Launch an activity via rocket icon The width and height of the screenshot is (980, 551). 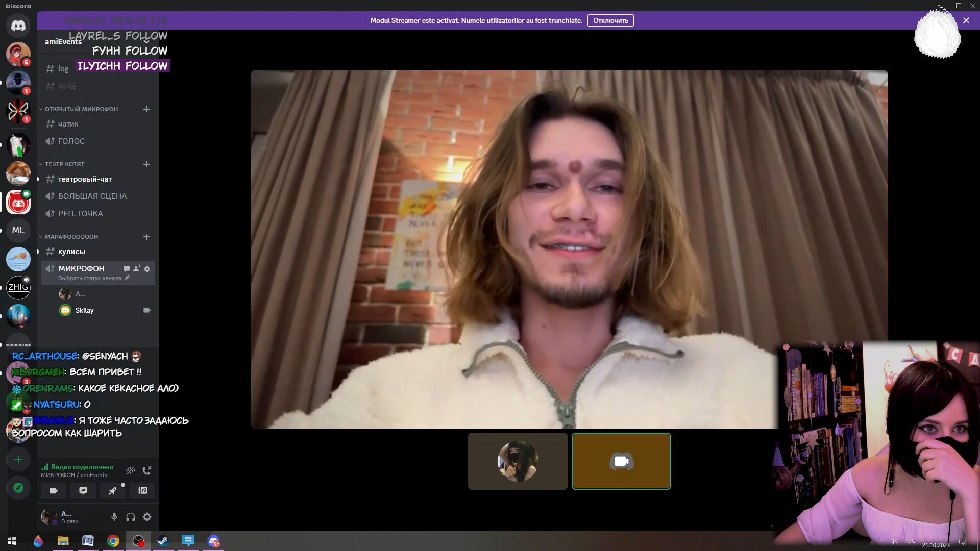pos(113,491)
